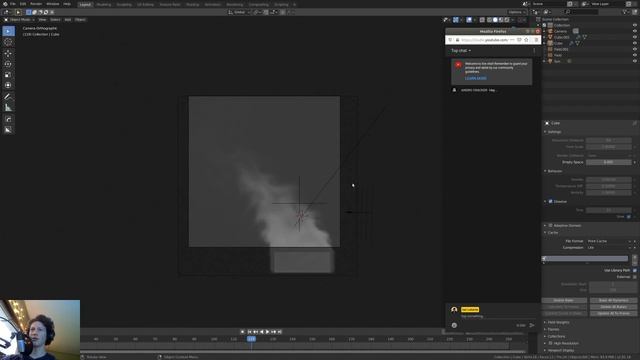Click the modifier wrench icon beside Cube.001
This screenshot has width=640, height=360.
tap(578, 37)
